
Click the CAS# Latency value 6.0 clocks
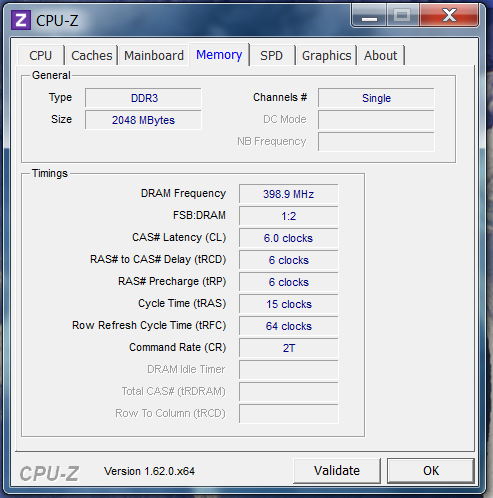point(289,238)
